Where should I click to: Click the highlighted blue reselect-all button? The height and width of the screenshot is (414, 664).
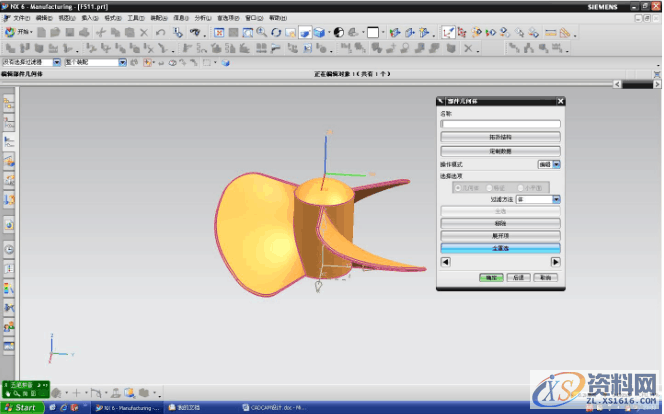[499, 247]
